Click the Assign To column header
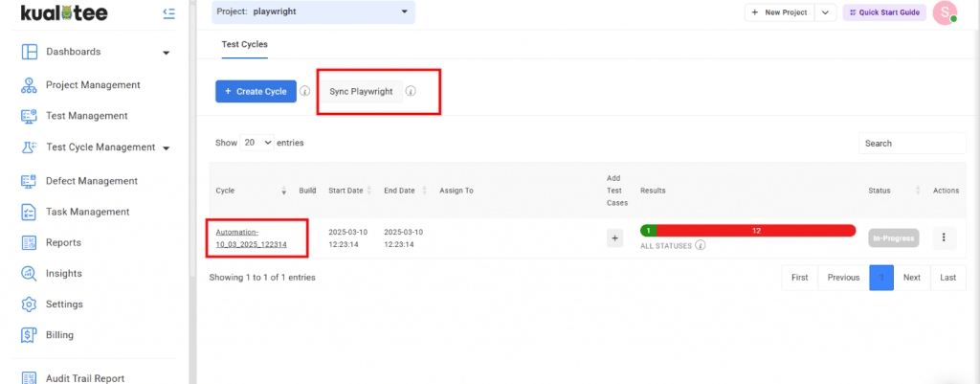This screenshot has height=384, width=980. pos(457,191)
